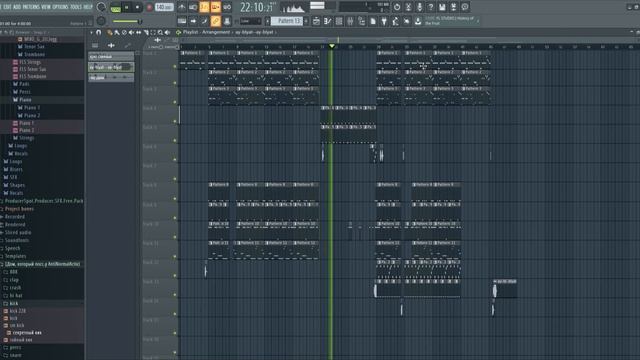Select the playlist select tool

[153, 32]
